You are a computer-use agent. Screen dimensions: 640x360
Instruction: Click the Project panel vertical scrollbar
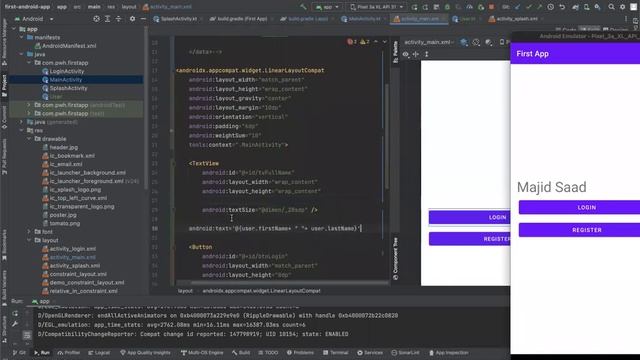[x=146, y=108]
